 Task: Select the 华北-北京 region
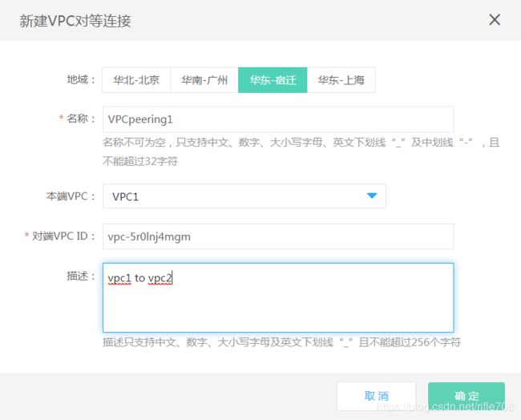pyautogui.click(x=136, y=80)
